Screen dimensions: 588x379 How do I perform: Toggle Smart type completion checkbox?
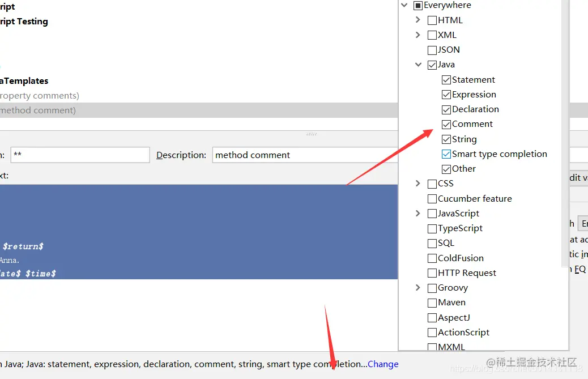point(446,154)
